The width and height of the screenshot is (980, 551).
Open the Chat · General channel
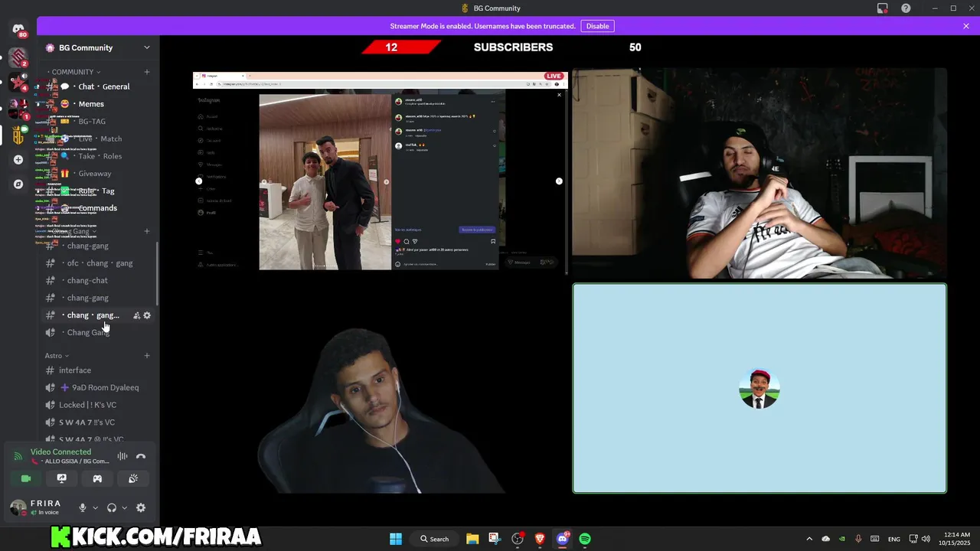(98, 86)
